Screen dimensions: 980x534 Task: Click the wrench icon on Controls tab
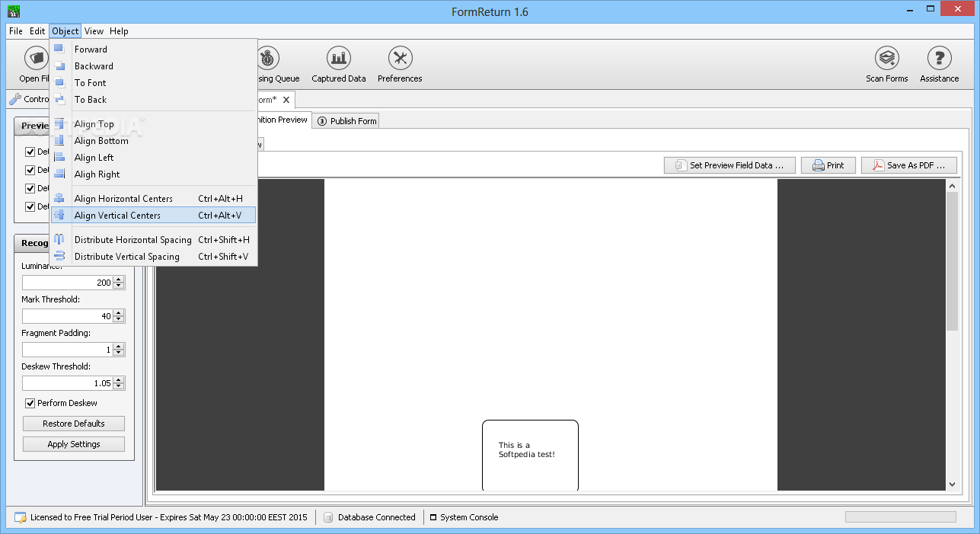pyautogui.click(x=14, y=99)
